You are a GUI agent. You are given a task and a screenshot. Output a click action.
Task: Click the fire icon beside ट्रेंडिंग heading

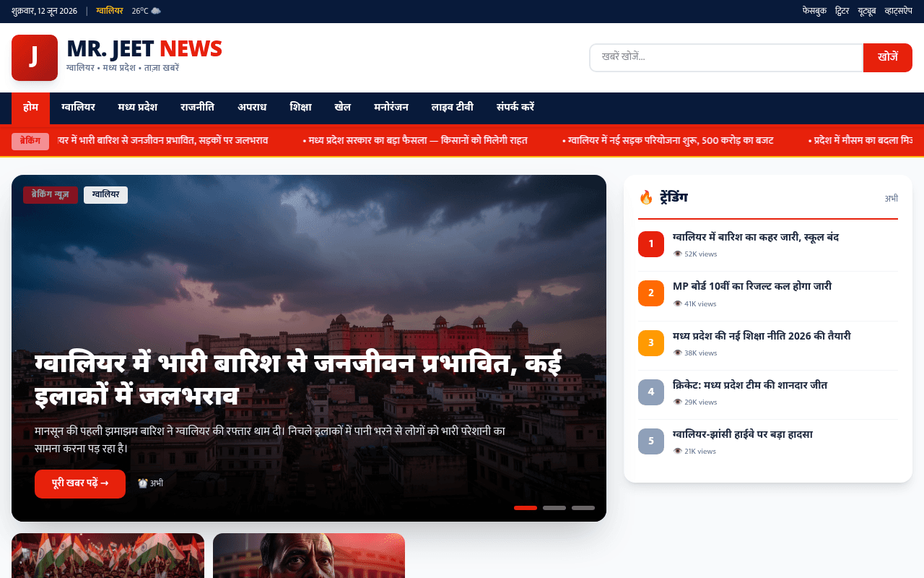pos(646,197)
